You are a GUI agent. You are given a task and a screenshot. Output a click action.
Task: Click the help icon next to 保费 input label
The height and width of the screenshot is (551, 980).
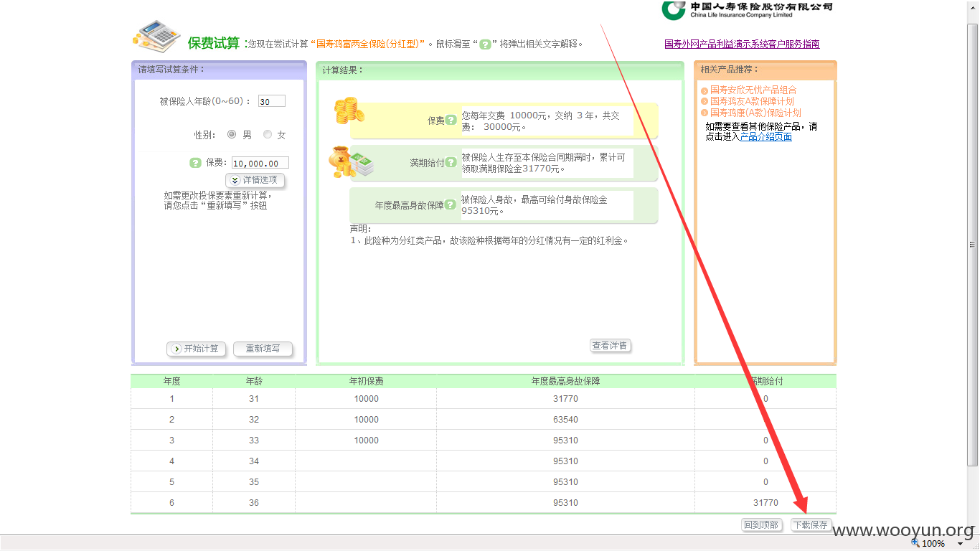point(195,163)
